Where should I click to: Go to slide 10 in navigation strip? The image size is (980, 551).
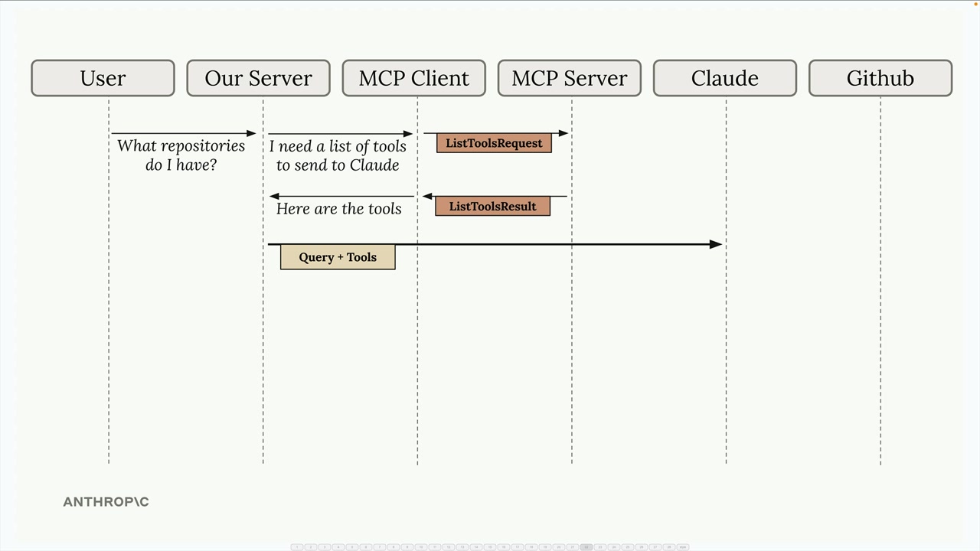tap(421, 547)
